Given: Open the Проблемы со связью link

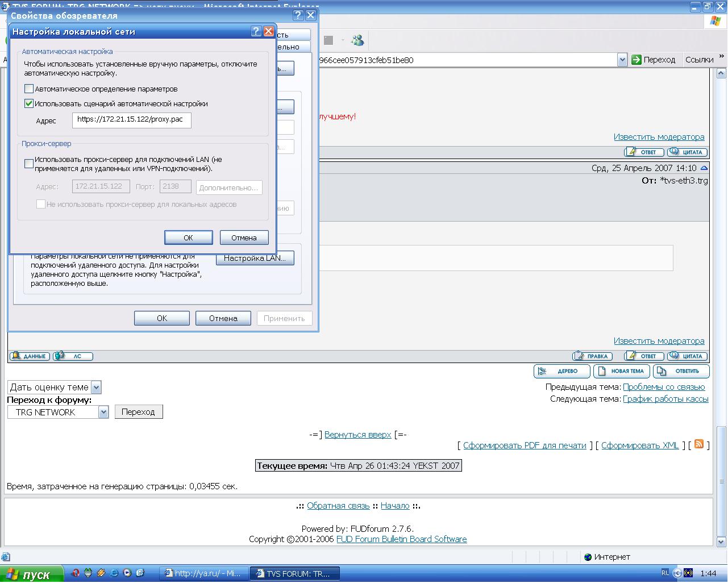Looking at the screenshot, I should (x=664, y=387).
